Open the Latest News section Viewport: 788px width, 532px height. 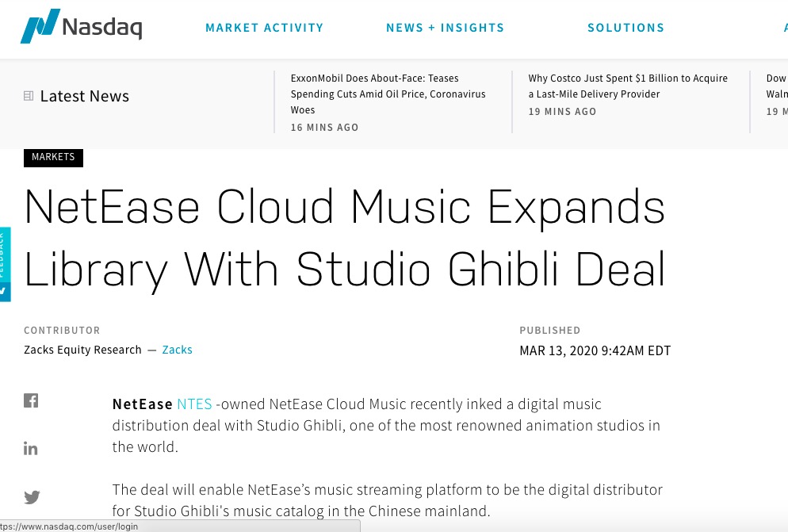tap(84, 96)
